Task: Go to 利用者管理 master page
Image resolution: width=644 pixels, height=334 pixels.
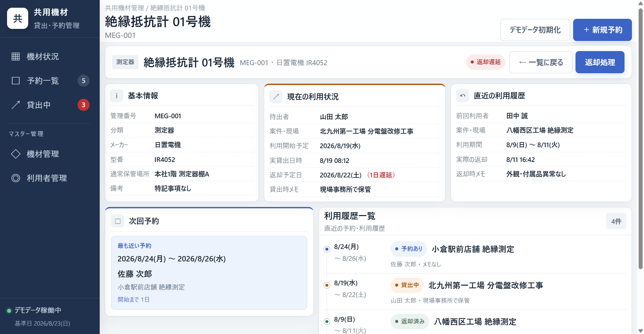Action: 50,178
